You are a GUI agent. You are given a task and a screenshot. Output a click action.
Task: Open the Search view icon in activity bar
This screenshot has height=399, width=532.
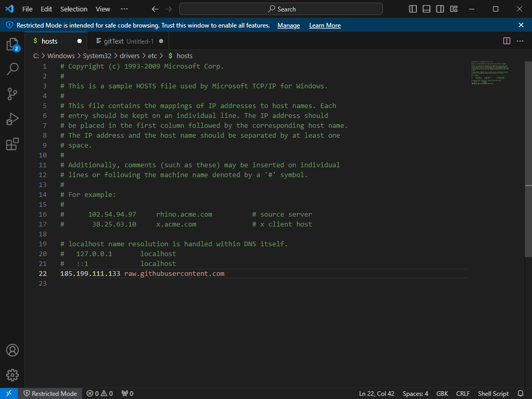(x=12, y=69)
